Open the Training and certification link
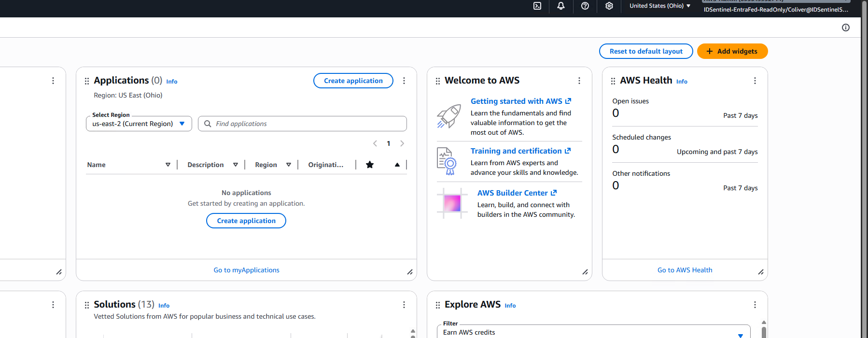Screen dimensions: 868x338 point(520,151)
